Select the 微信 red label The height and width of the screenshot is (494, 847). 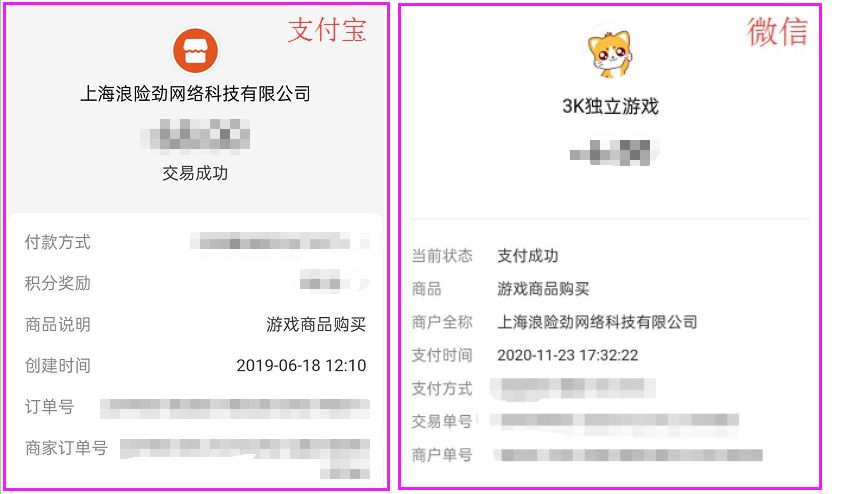(777, 31)
